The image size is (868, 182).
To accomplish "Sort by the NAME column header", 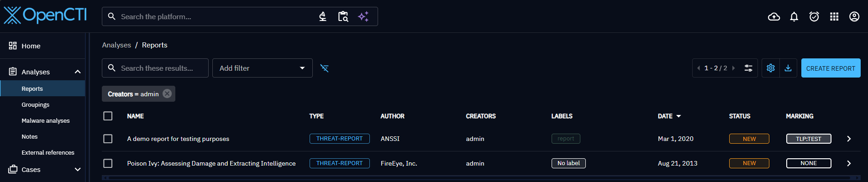I will [x=135, y=116].
